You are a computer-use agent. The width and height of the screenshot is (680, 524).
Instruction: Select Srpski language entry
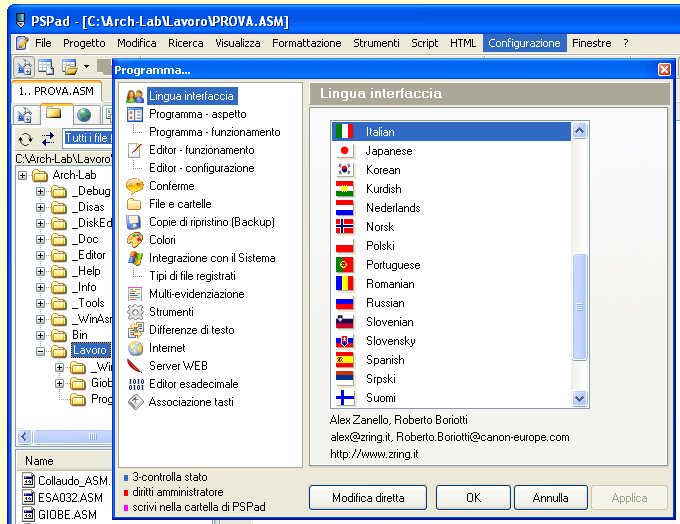coord(451,379)
